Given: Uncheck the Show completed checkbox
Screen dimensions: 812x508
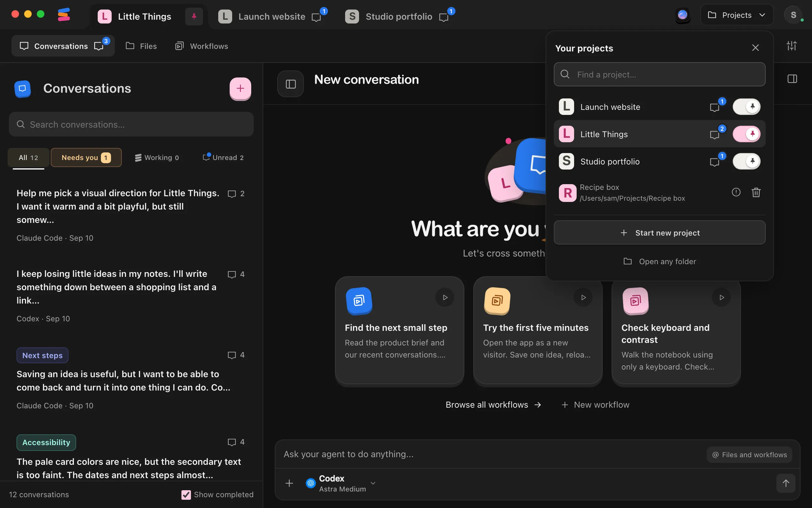Looking at the screenshot, I should [x=186, y=495].
